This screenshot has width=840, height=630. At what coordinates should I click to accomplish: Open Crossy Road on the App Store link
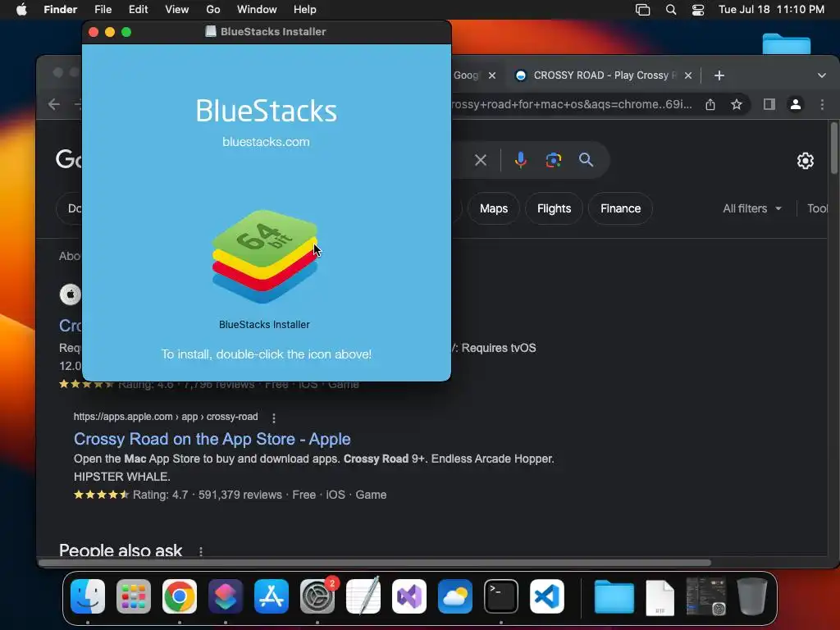212,439
